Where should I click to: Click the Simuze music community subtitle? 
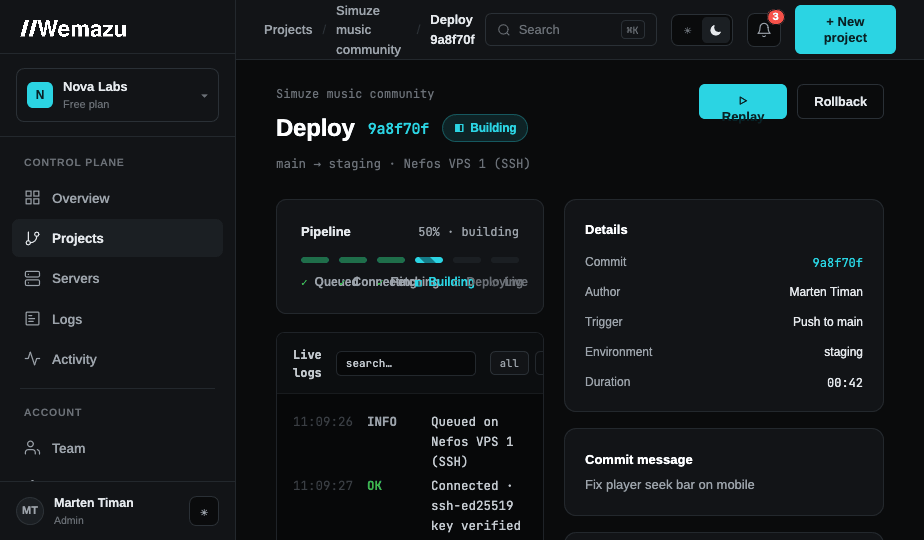coord(355,94)
